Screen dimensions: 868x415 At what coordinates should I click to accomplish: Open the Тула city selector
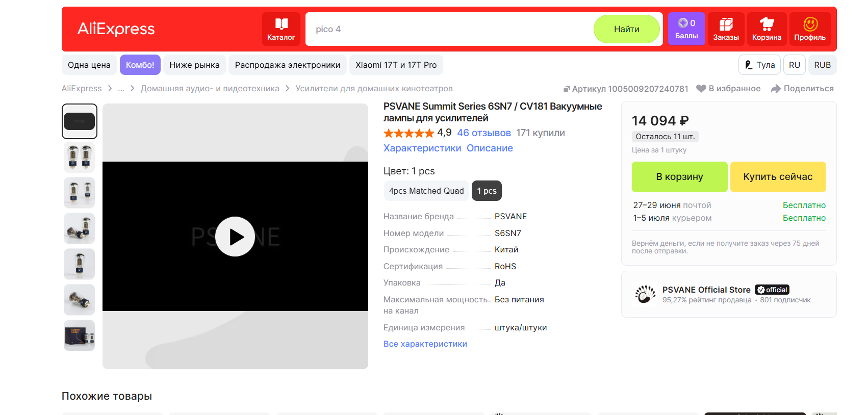[759, 65]
